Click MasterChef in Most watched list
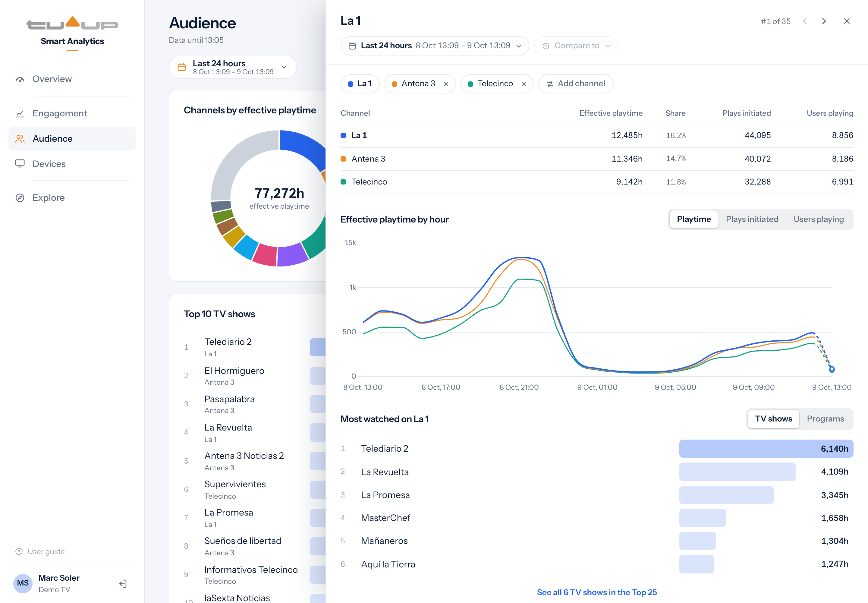The image size is (868, 603). click(386, 518)
